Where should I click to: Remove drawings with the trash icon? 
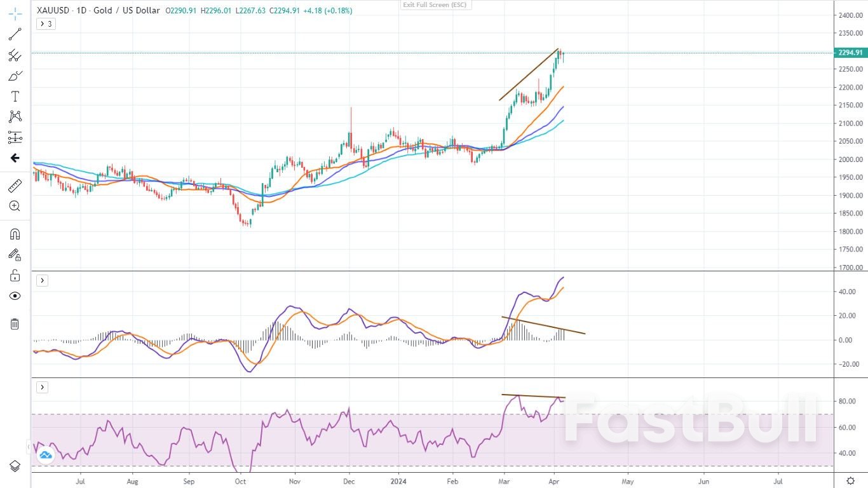click(x=15, y=324)
